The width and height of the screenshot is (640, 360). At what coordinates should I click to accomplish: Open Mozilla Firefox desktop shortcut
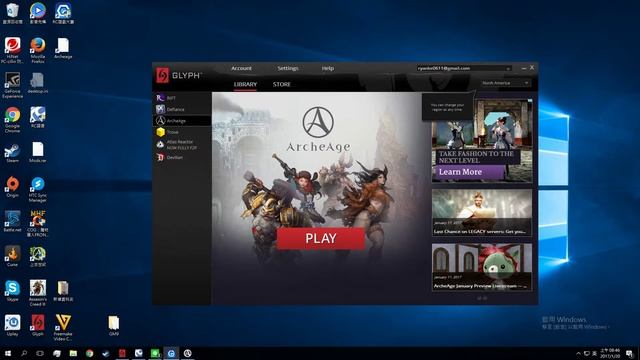(38, 50)
